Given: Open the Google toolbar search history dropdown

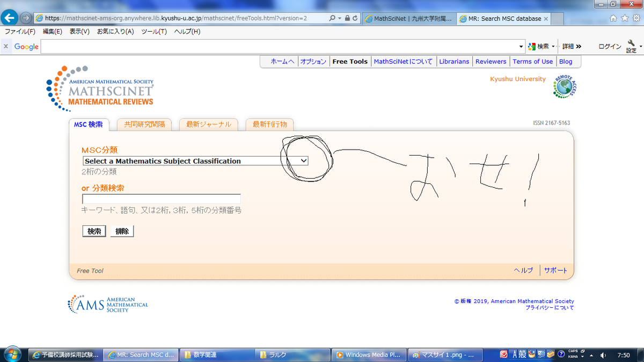Looking at the screenshot, I should pos(522,47).
